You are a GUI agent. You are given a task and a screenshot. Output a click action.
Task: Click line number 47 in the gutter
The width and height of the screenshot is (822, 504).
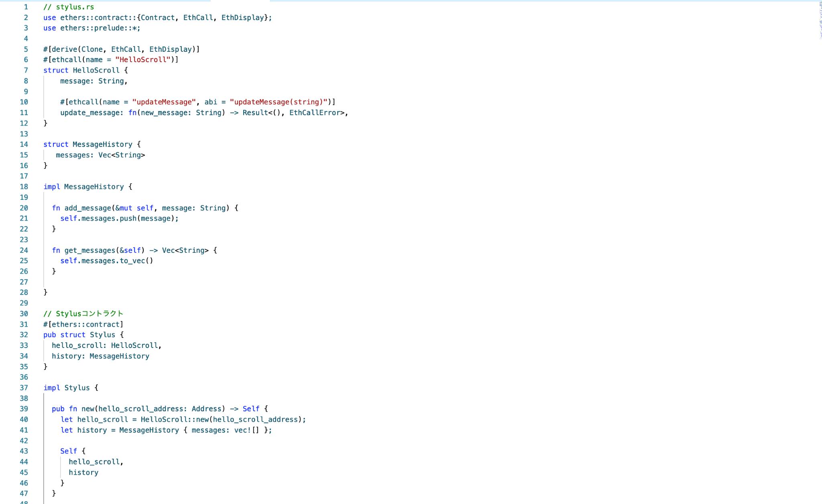click(24, 494)
